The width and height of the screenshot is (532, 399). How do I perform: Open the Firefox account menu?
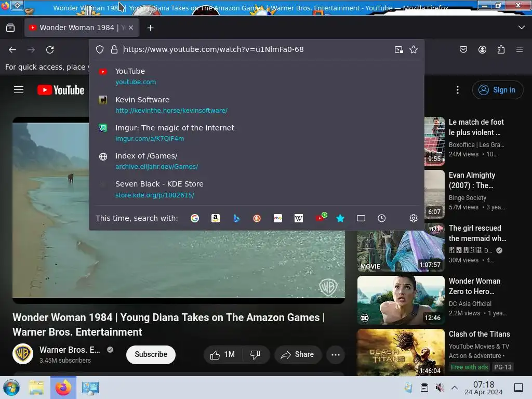click(482, 49)
